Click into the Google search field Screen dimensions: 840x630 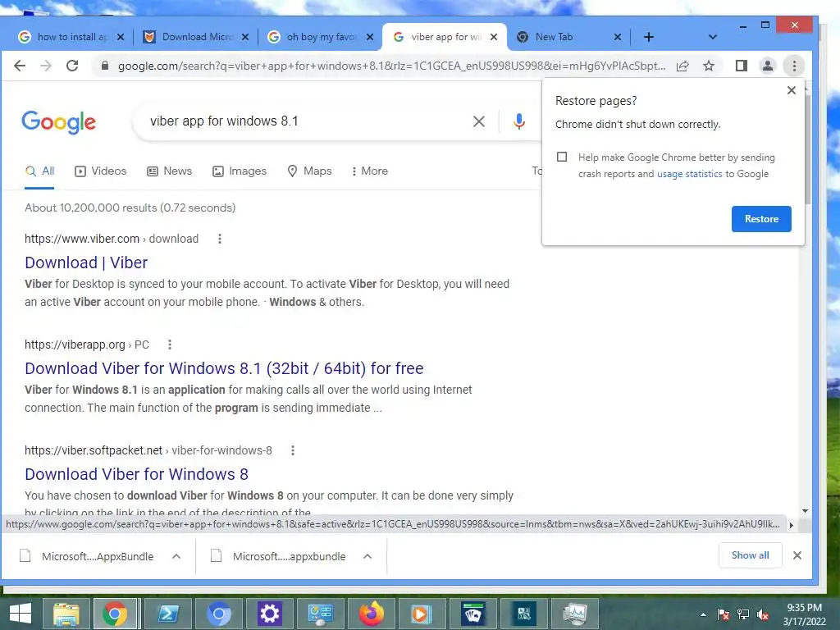[305, 121]
